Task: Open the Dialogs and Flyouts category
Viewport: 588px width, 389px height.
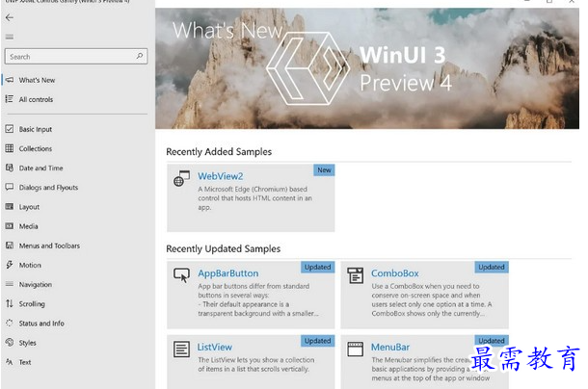Action: [x=48, y=188]
